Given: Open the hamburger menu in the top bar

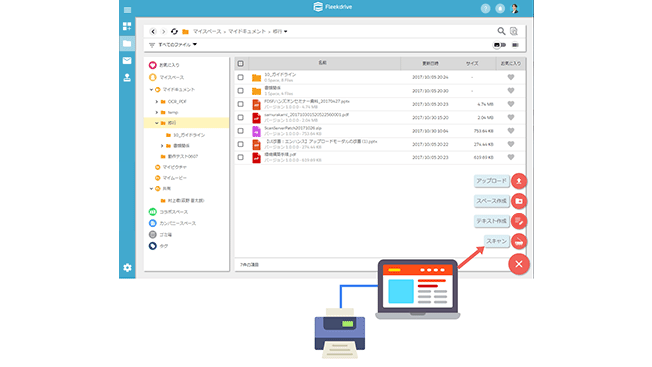Looking at the screenshot, I should click(127, 10).
